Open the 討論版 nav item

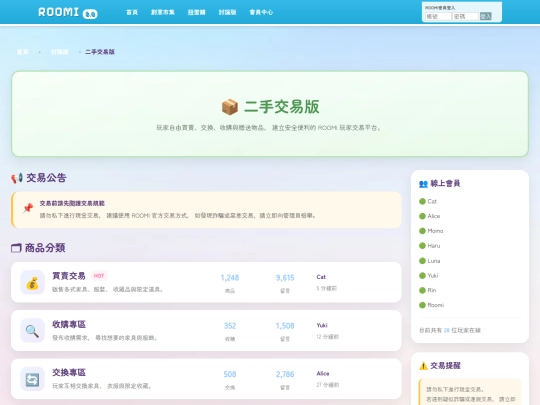(x=227, y=12)
